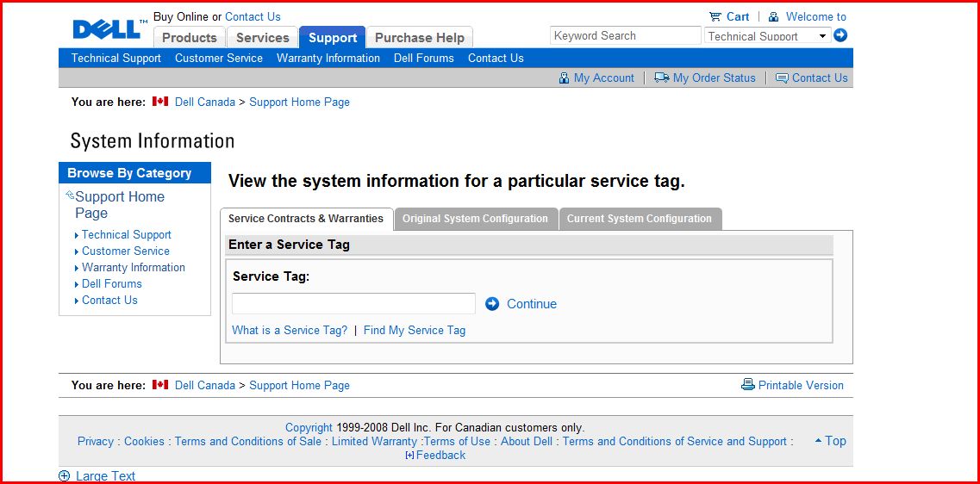Click Support Home Page in top breadcrumb
This screenshot has width=980, height=484.
[299, 102]
